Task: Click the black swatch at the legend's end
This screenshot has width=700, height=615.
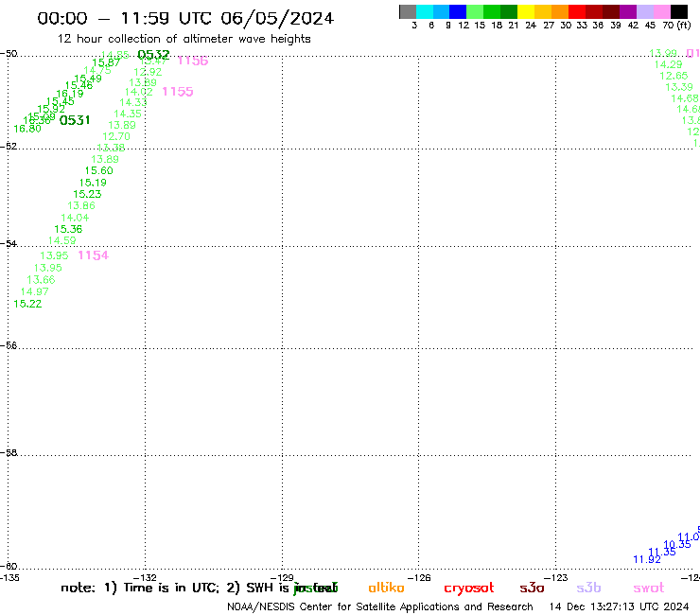Action: point(679,11)
